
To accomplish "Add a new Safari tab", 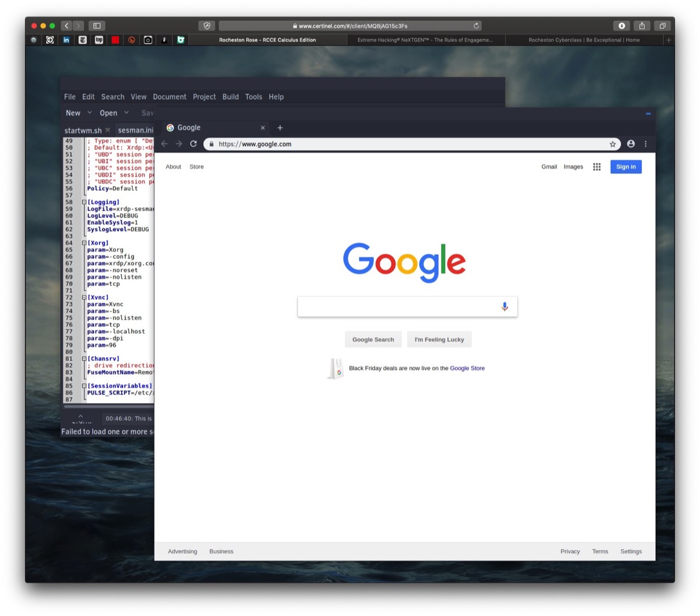I will coord(668,40).
